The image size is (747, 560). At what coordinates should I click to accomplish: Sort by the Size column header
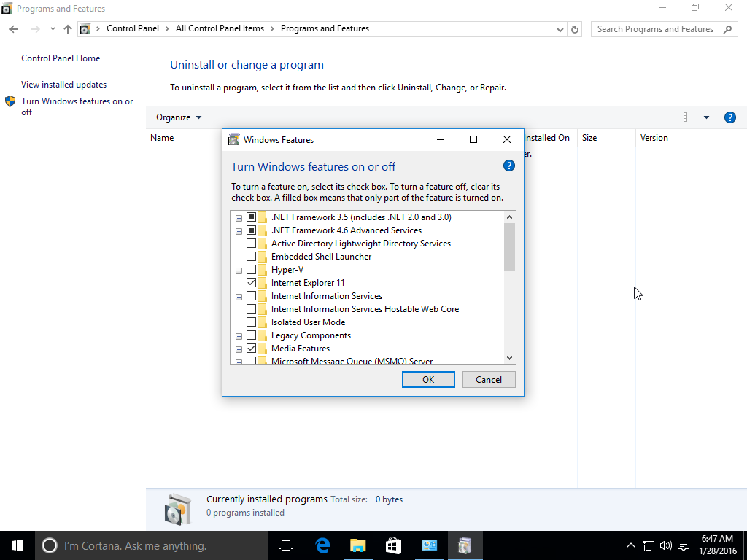[x=589, y=138]
